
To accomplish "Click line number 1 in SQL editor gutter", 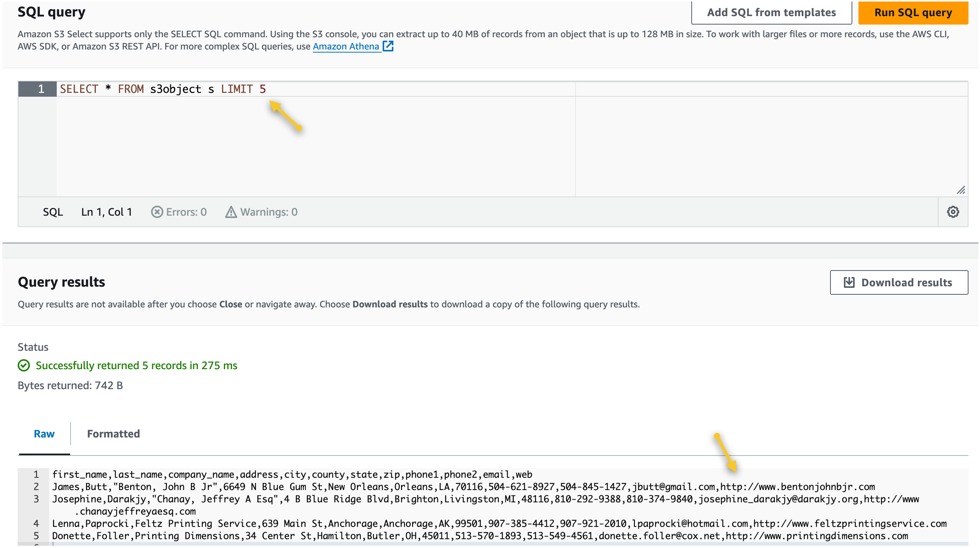I will (41, 89).
